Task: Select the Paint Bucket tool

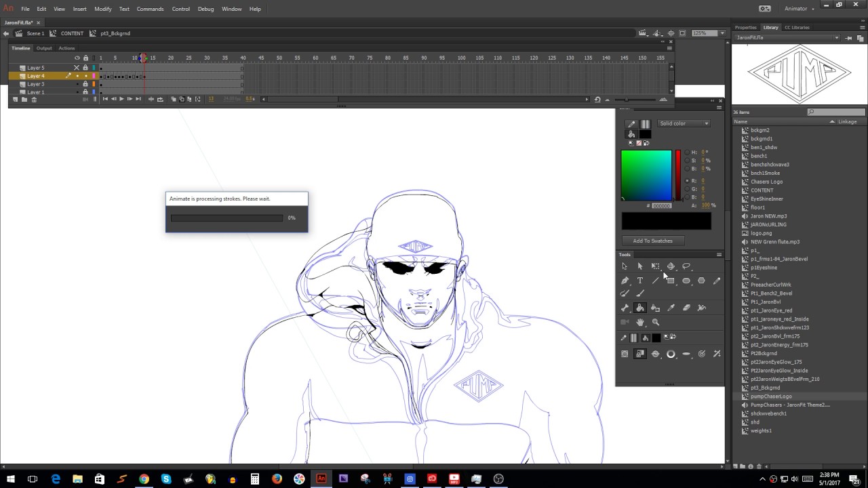Action: [640, 308]
